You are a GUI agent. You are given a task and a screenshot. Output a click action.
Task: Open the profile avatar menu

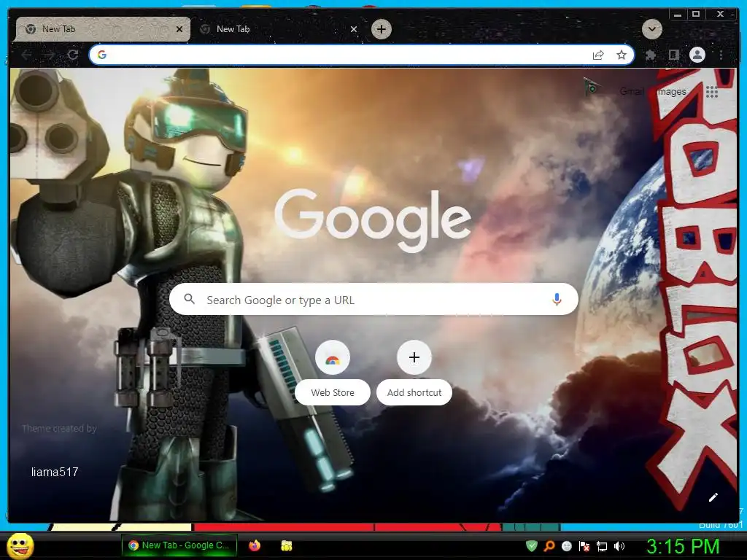click(697, 55)
